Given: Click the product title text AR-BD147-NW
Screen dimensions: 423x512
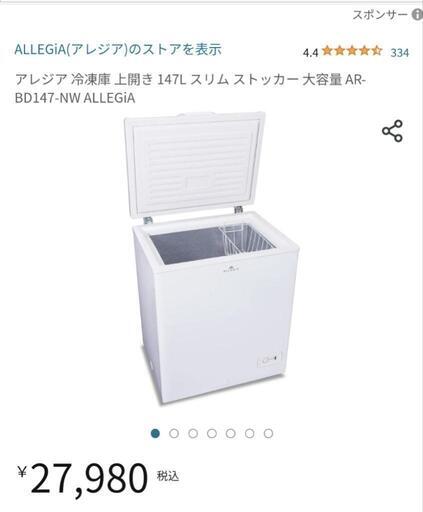Looking at the screenshot, I should (190, 89).
